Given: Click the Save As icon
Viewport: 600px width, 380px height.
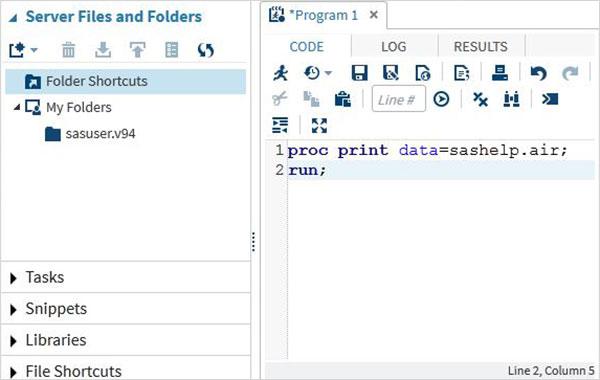Looking at the screenshot, I should [391, 73].
